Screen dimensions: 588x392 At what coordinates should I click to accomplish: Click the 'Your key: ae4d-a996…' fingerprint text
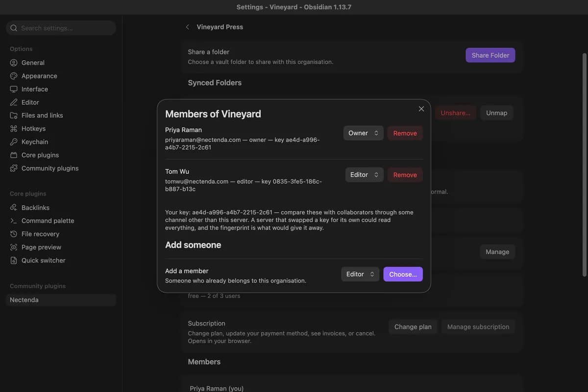point(290,220)
